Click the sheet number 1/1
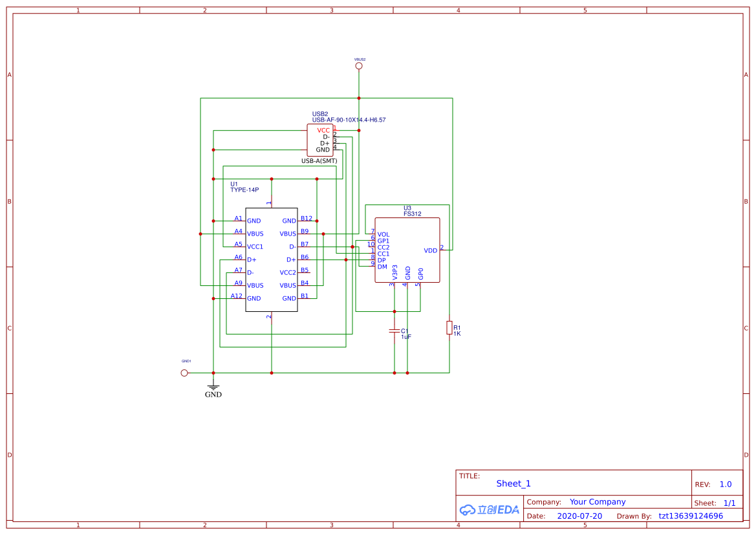This screenshot has height=535, width=756. 729,503
